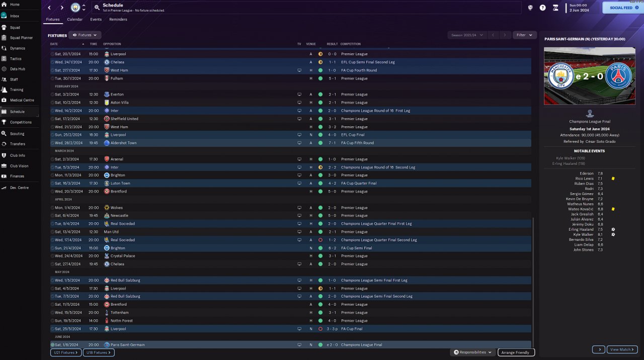Click the Manchester City club badge
The image size is (644, 360).
click(x=75, y=8)
